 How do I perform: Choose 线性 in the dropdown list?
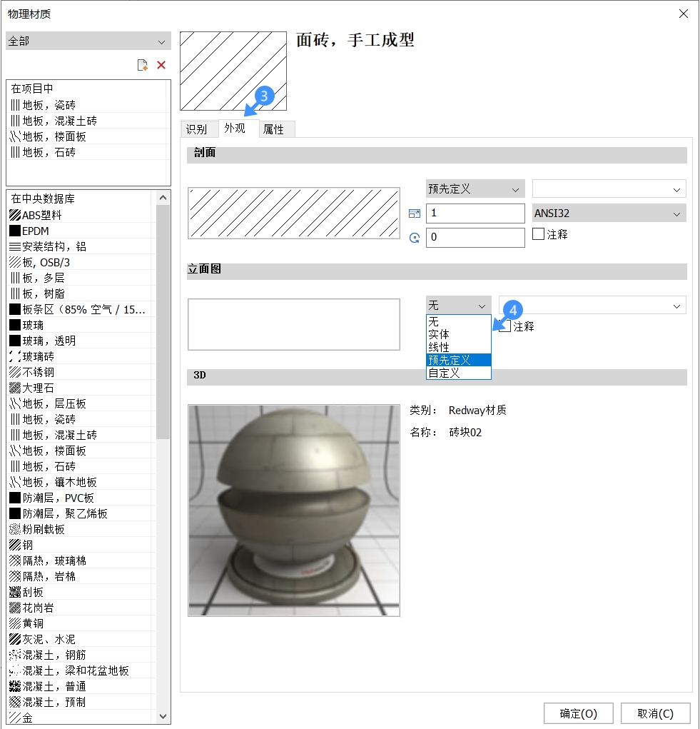[x=458, y=347]
